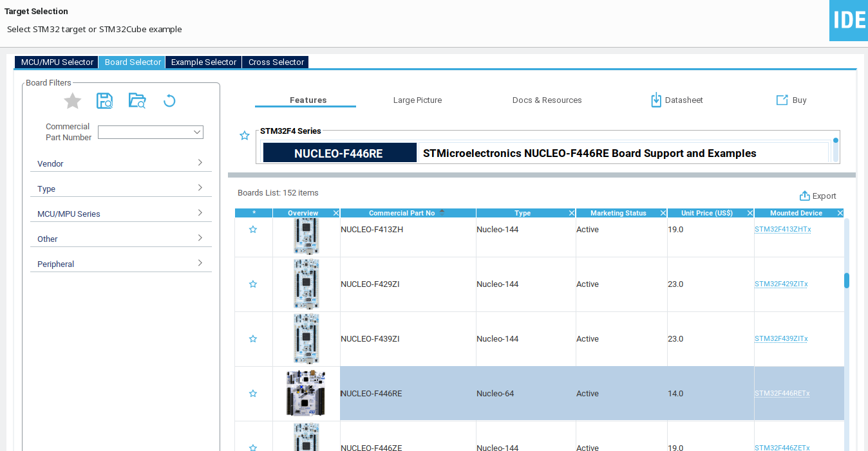This screenshot has width=868, height=451.
Task: Remove the Unit Price column
Action: coord(750,213)
